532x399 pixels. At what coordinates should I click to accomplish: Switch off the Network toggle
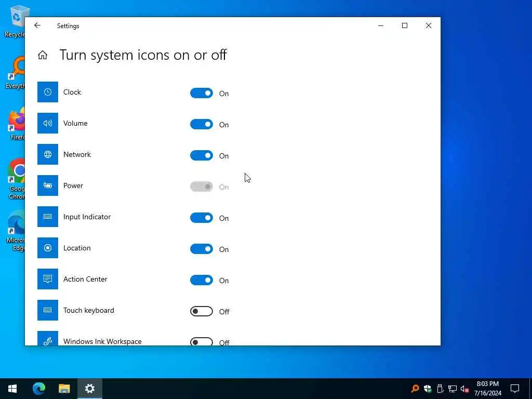202,155
